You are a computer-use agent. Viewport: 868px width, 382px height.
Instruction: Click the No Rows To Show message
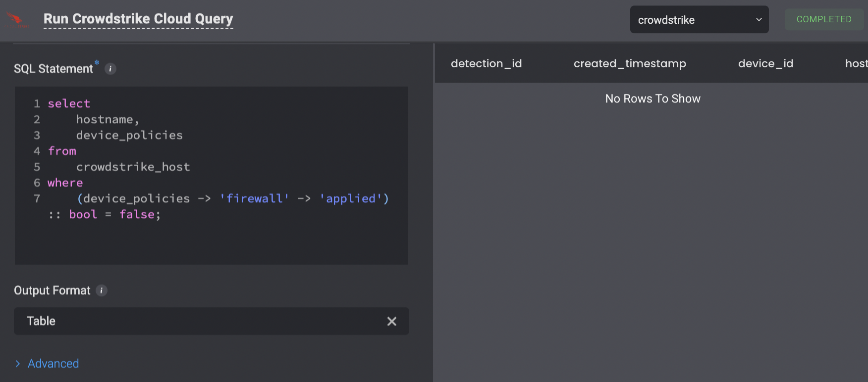[652, 98]
